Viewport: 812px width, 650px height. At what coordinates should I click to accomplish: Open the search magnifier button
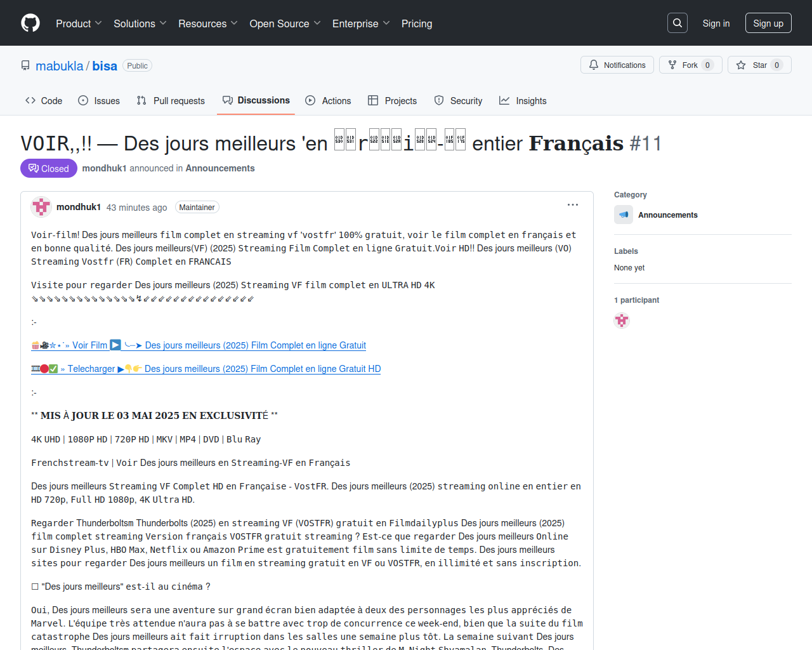(x=678, y=23)
